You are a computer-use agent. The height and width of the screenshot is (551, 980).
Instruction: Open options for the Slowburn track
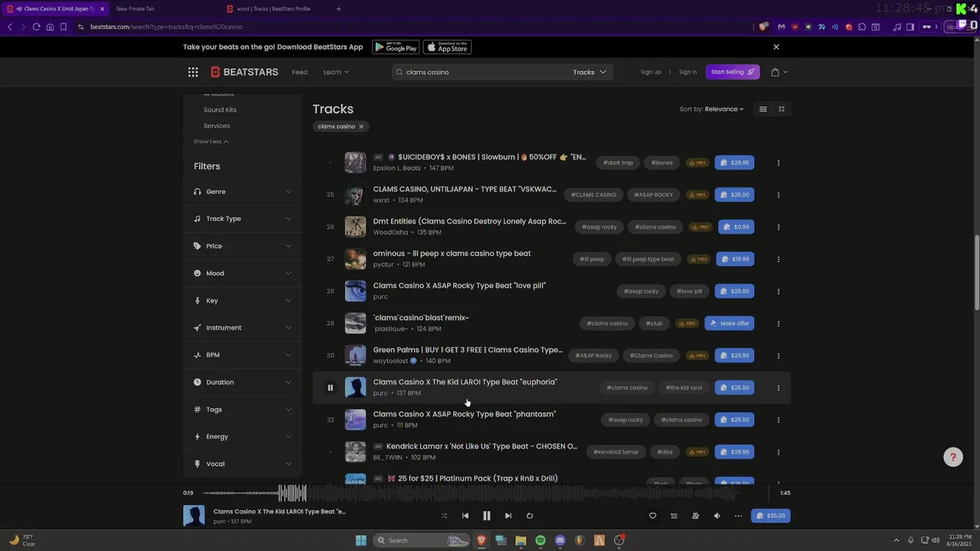[x=779, y=163]
